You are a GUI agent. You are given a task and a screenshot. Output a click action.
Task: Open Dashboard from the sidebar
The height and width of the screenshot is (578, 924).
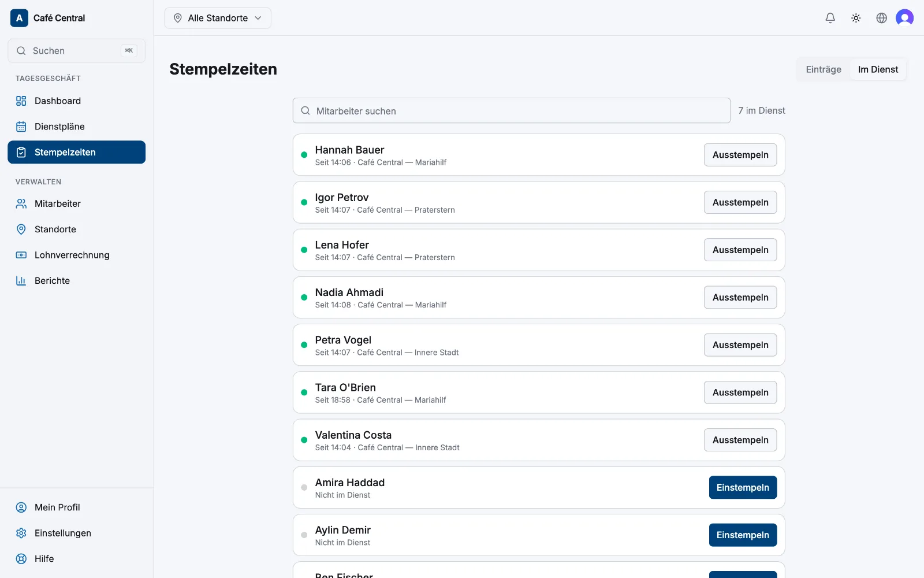[x=76, y=101]
